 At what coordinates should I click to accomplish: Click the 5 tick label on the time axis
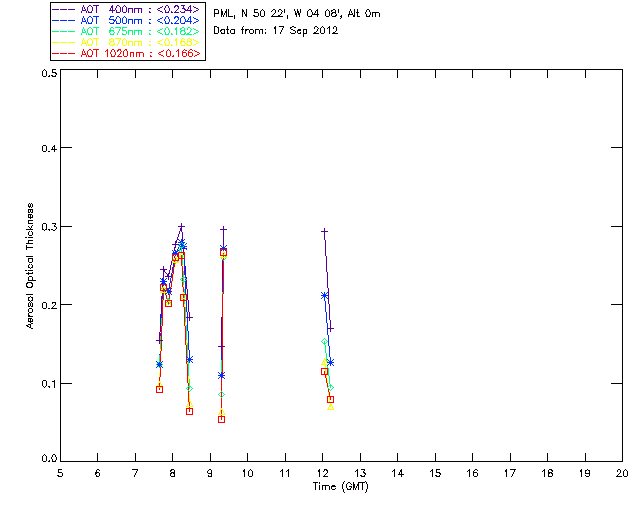tap(60, 473)
